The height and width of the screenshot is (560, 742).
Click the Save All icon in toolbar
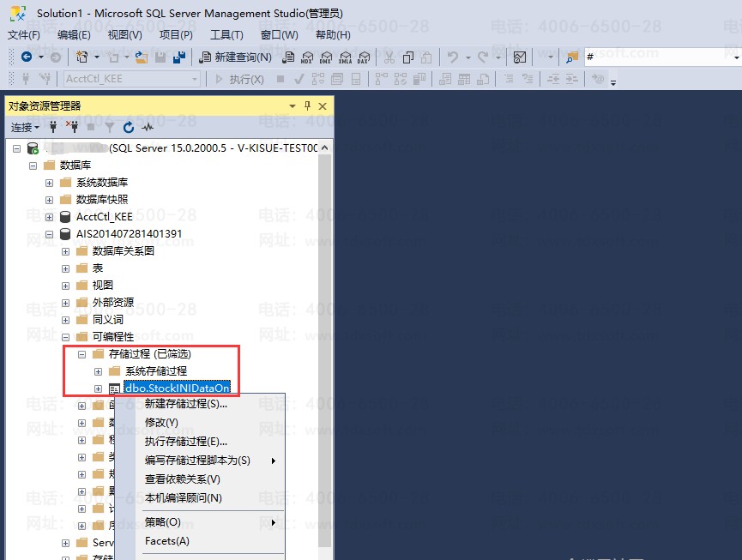point(178,57)
